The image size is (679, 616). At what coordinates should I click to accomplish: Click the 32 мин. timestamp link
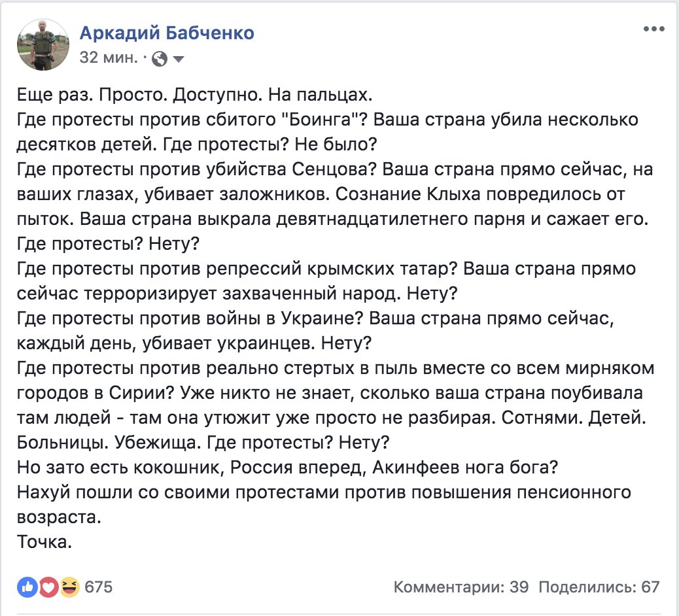click(x=108, y=58)
